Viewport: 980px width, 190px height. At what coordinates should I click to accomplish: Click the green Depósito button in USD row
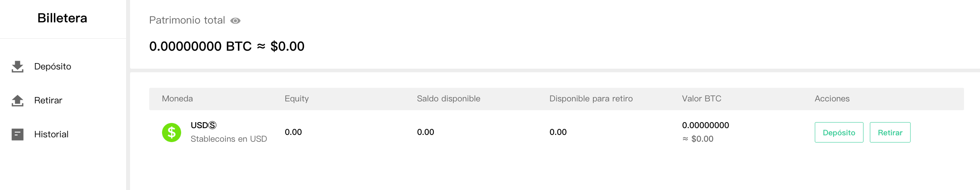pyautogui.click(x=839, y=133)
